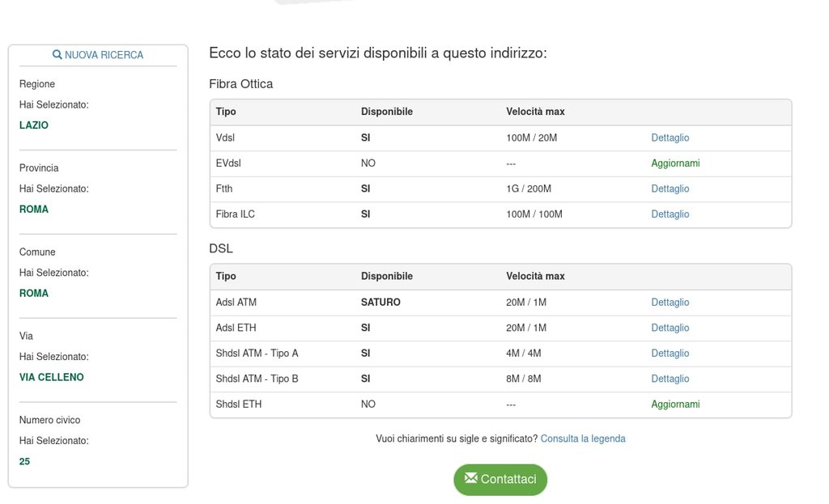This screenshot has width=829, height=504.
Task: Click the VIA CELLENO street value
Action: pos(51,377)
